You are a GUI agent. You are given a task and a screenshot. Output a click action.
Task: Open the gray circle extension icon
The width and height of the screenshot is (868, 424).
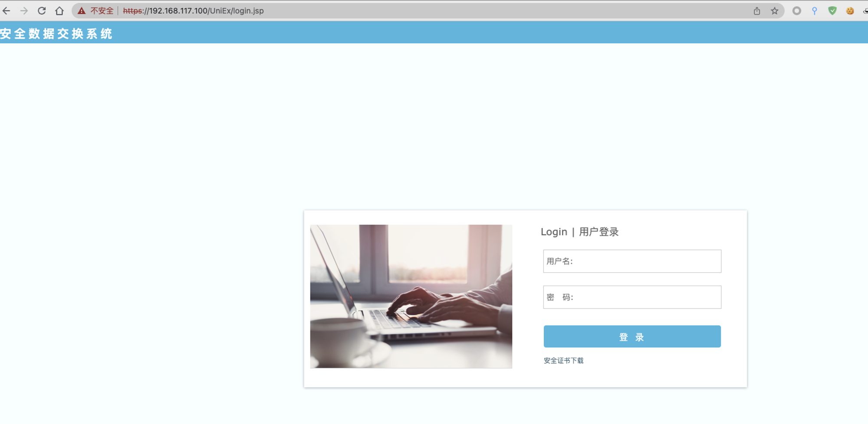coord(796,11)
